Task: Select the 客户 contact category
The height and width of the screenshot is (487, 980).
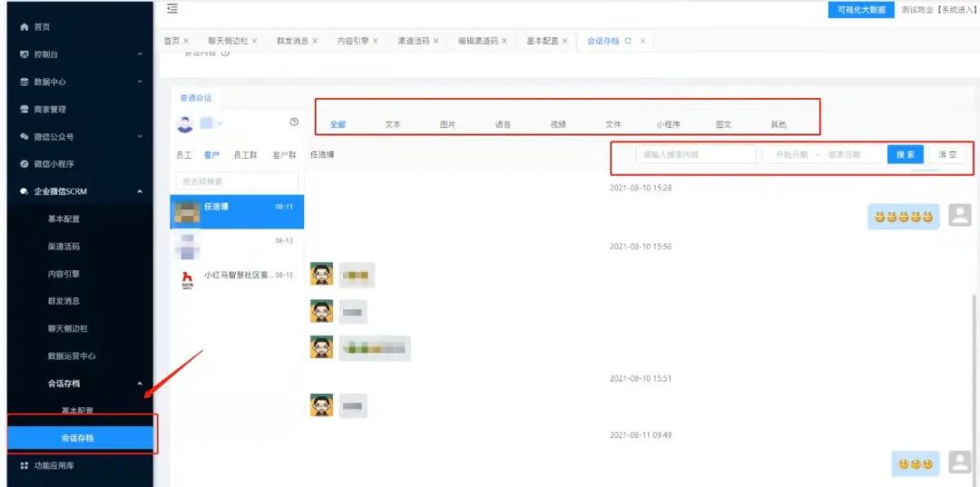Action: tap(211, 155)
